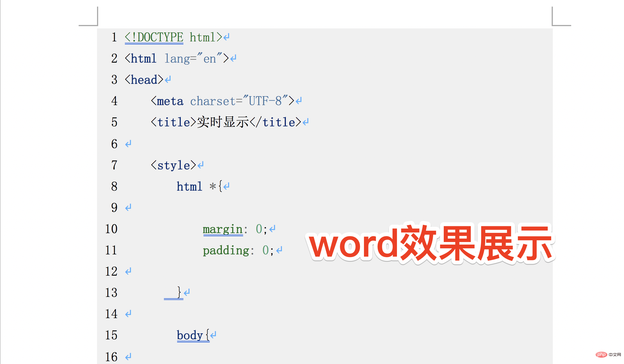Click line number 11
Screen dimensions: 624x364
click(x=111, y=250)
